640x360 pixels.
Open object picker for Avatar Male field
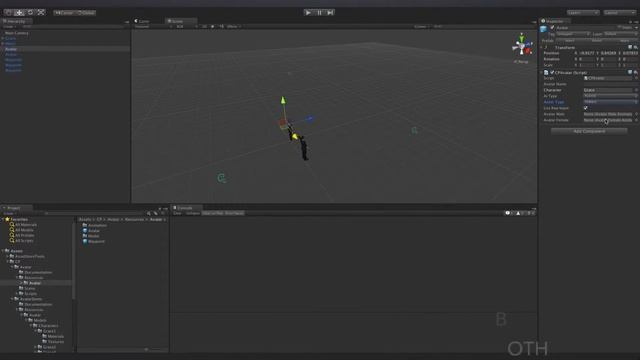[x=636, y=114]
